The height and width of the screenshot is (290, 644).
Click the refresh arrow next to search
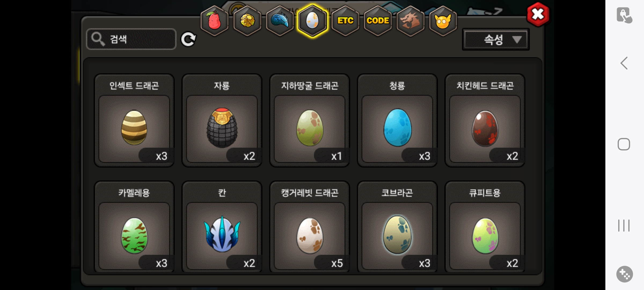pyautogui.click(x=188, y=39)
